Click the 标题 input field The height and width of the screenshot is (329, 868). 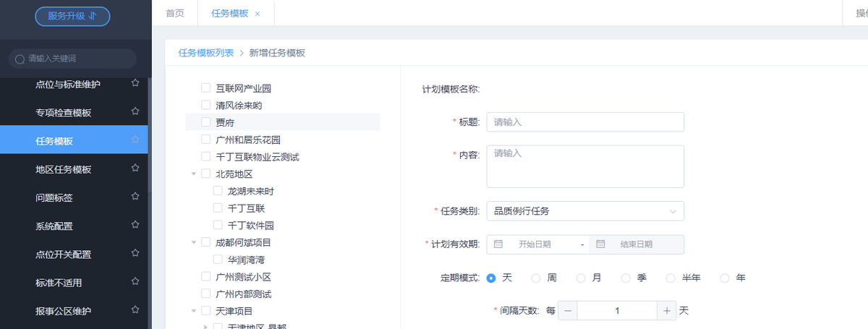pyautogui.click(x=585, y=122)
